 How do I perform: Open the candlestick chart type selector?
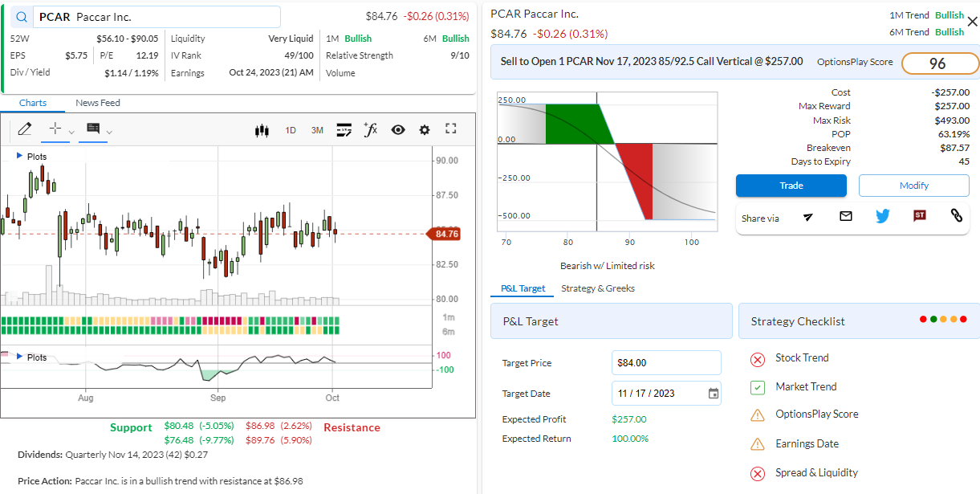point(261,130)
